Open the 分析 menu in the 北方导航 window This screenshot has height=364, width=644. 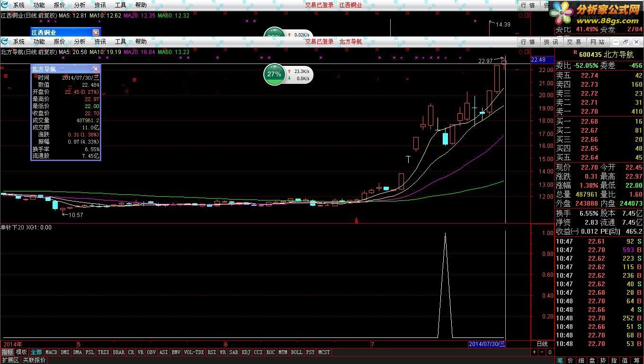[x=80, y=42]
